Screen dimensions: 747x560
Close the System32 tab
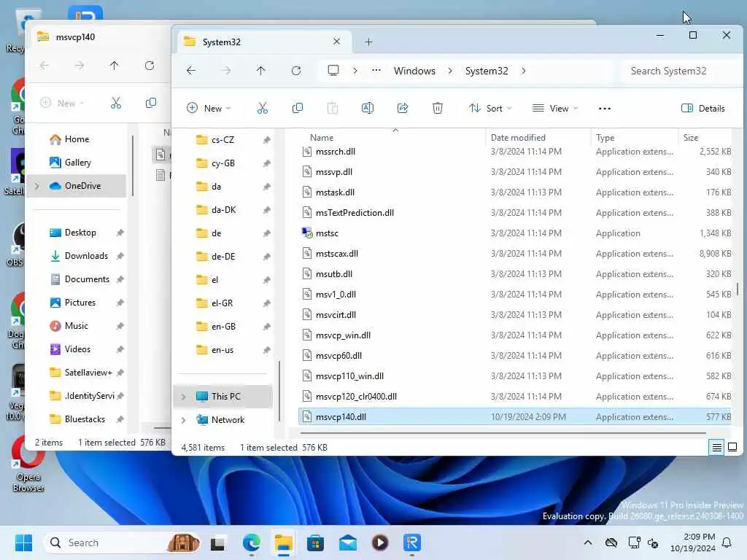point(336,42)
